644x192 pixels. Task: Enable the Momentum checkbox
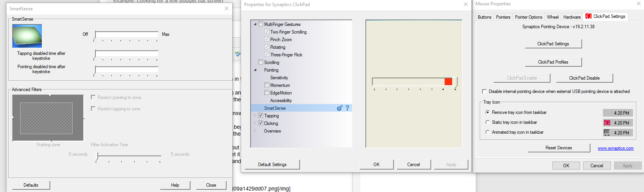266,85
